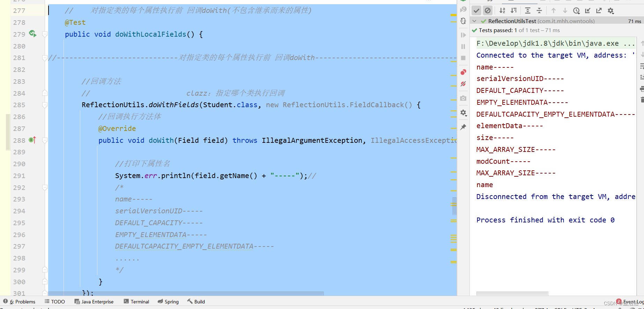Toggle fold marker at line 284
Screen dimensions: 644x309
pos(45,93)
